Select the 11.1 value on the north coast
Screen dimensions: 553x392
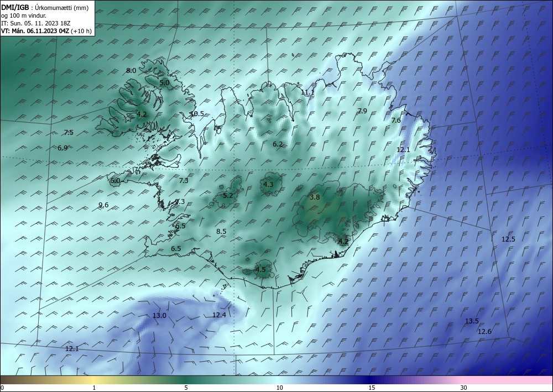click(x=307, y=92)
